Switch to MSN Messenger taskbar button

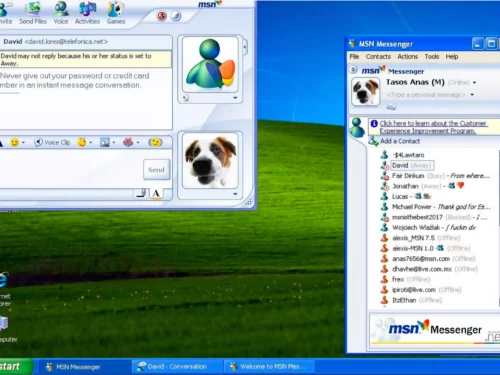pos(85,367)
